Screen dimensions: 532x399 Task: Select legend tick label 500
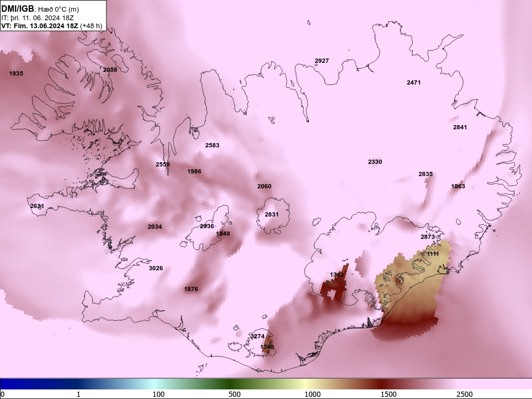coord(235,394)
